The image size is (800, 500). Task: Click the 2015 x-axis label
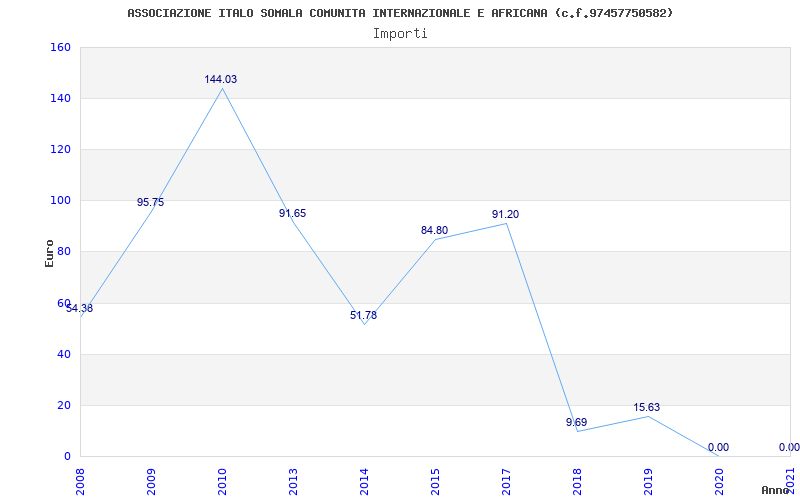435,481
